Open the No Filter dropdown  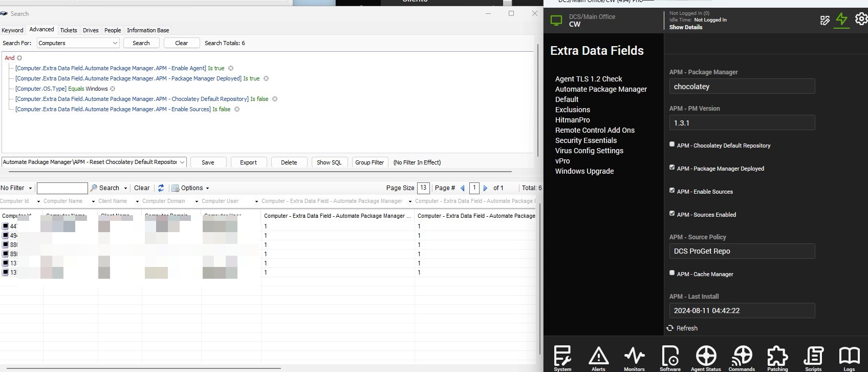pyautogui.click(x=16, y=188)
